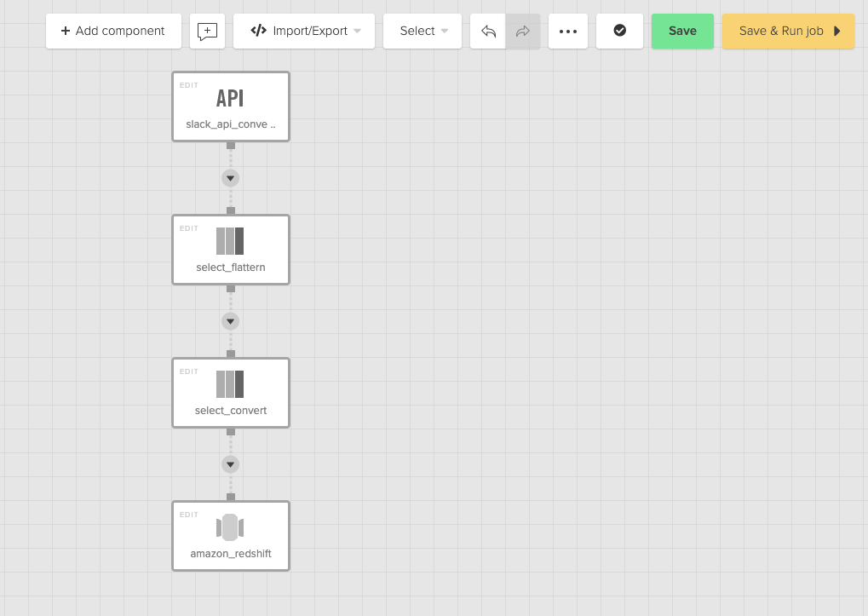Edit the slack_api_conve component
This screenshot has width=868, height=616.
coord(189,85)
